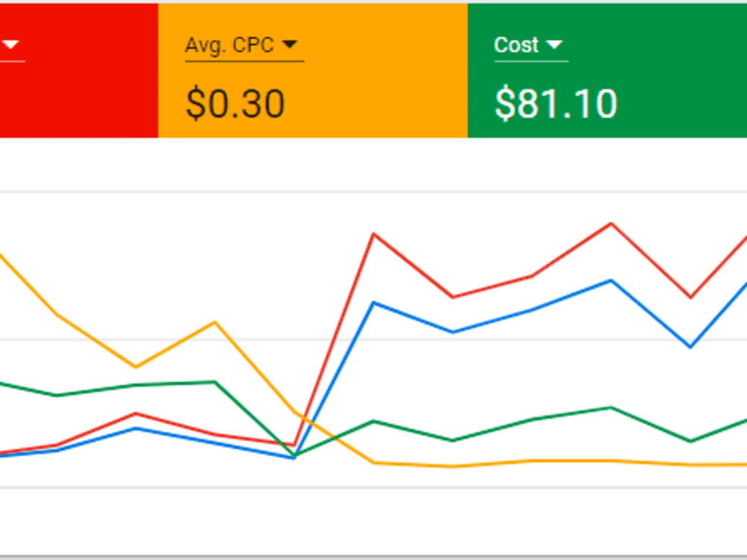Select the $81.10 cost value
Viewport: 747px width, 560px height.
[x=556, y=103]
